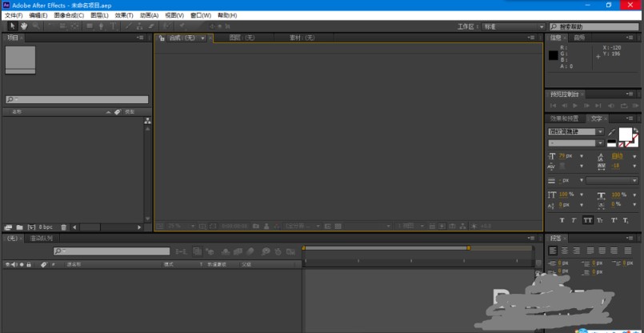This screenshot has height=333, width=644.
Task: Switch to the 渲染队列 render queue tab
Action: 42,239
